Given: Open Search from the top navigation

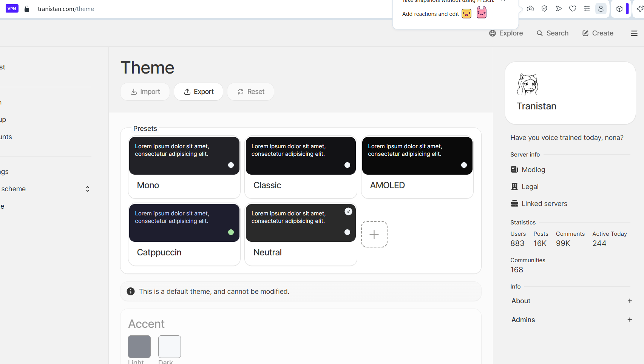Looking at the screenshot, I should click(x=552, y=33).
